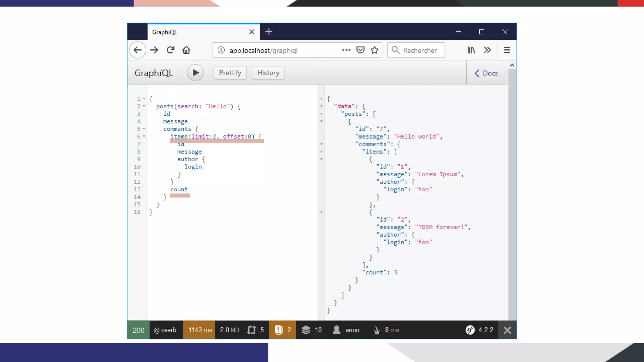
Task: Run the GraphQL query with play button
Action: (195, 73)
